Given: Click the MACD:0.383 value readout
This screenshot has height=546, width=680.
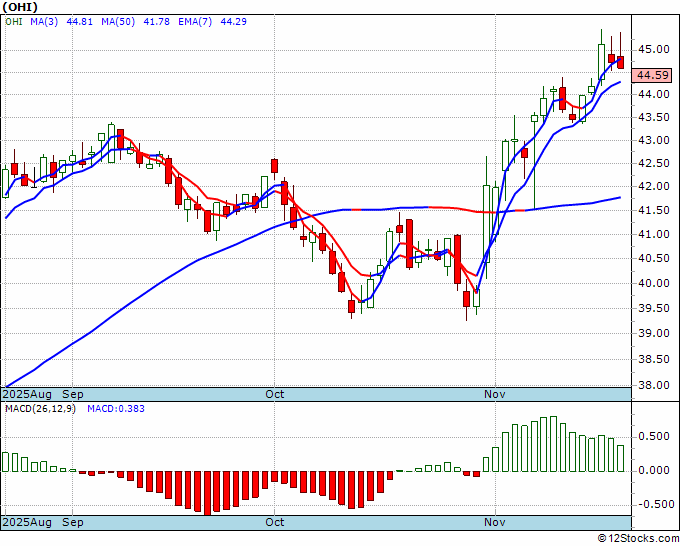Looking at the screenshot, I should [x=116, y=409].
